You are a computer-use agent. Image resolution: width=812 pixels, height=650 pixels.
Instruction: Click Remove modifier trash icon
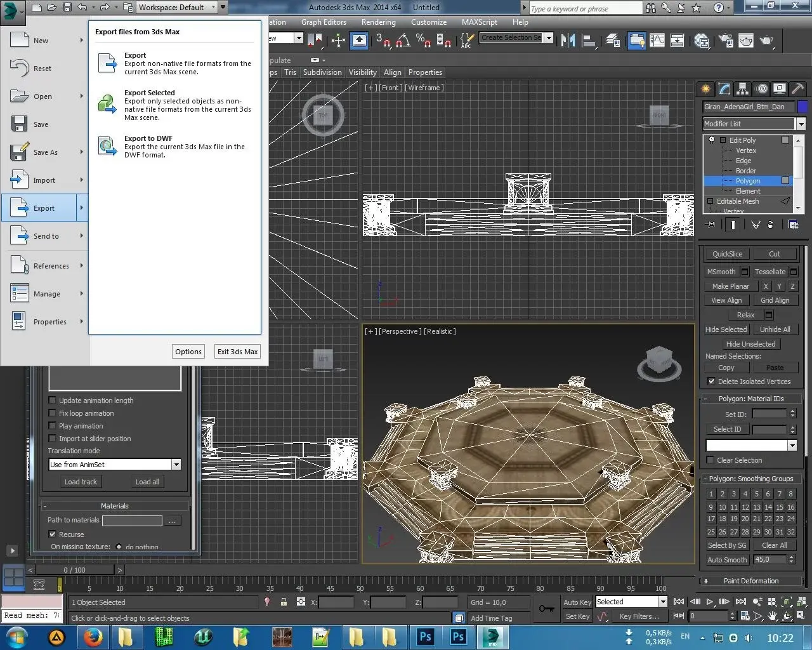click(x=770, y=225)
